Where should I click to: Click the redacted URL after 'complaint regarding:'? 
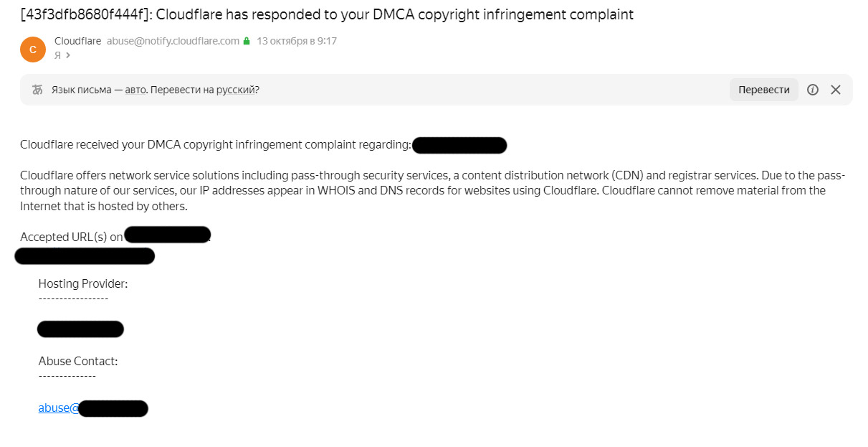(x=459, y=146)
